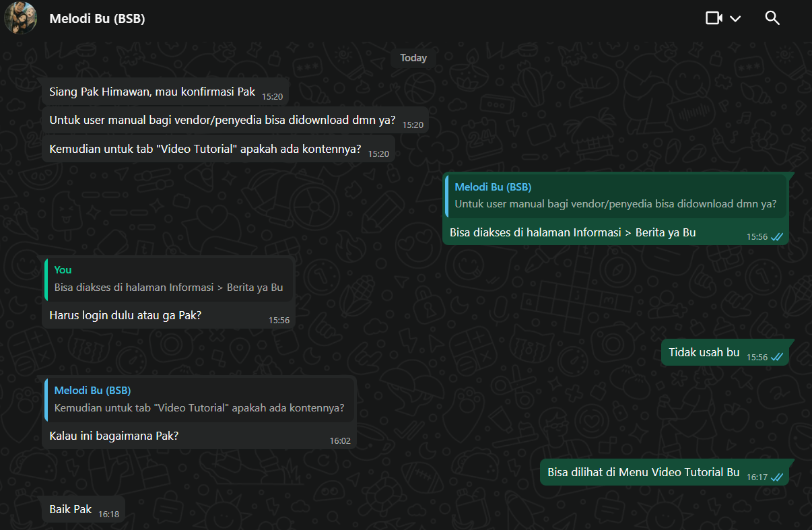Select 'Harus login dulu atau ga Pak?' message
The image size is (812, 530).
pos(125,314)
